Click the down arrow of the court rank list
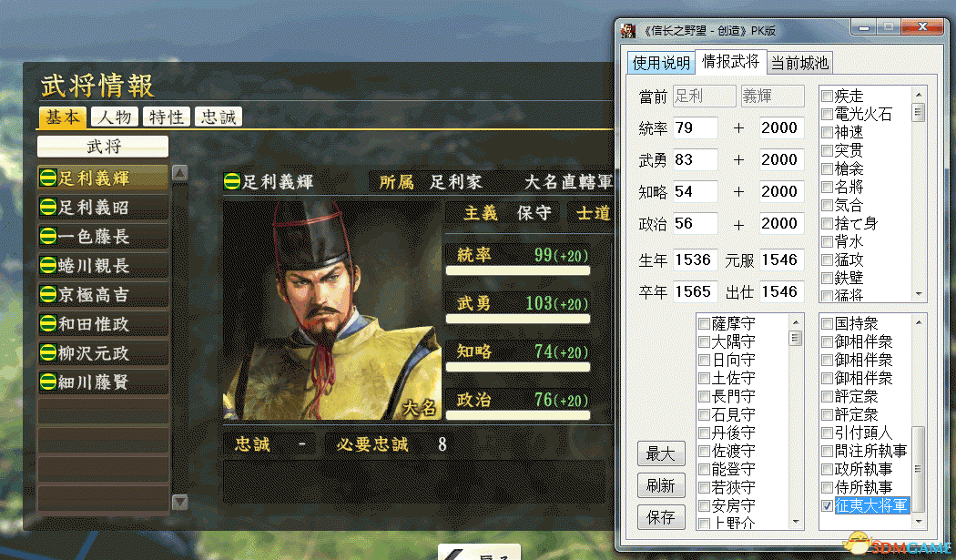This screenshot has width=956, height=560. coord(796,522)
